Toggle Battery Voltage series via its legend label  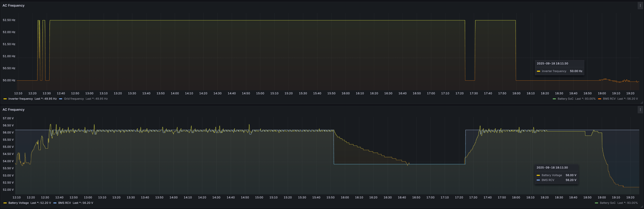(19, 203)
